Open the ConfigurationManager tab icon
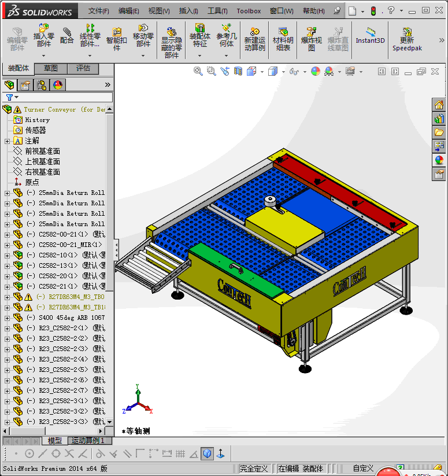448x476 pixels. (x=42, y=85)
